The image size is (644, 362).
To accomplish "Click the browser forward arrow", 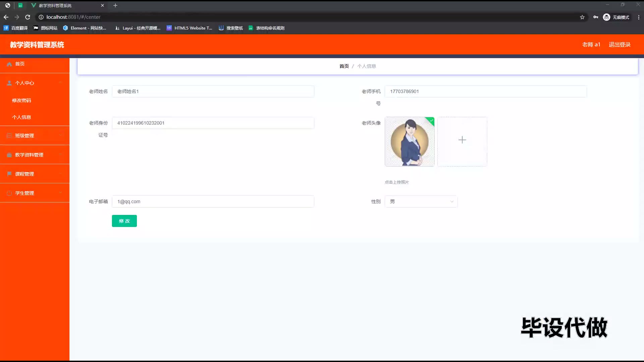I will pyautogui.click(x=17, y=17).
